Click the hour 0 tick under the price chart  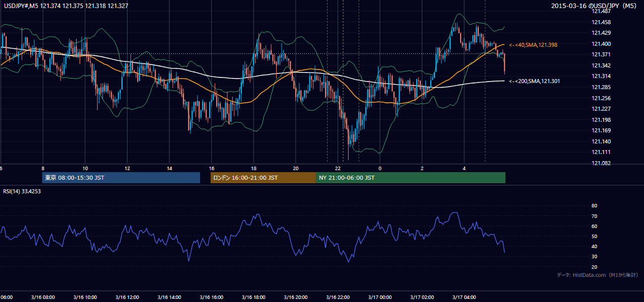click(380, 168)
